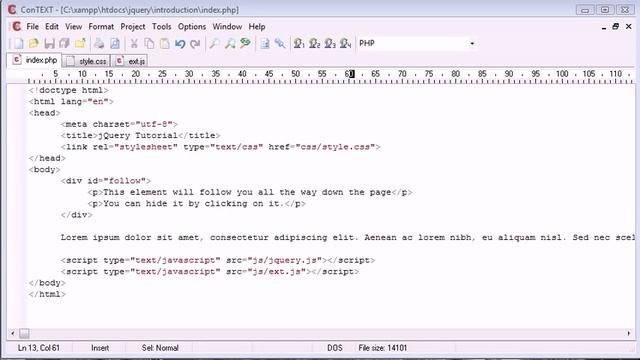
Task: Click the 'jQuery Tutorial' title text
Action: (x=138, y=136)
